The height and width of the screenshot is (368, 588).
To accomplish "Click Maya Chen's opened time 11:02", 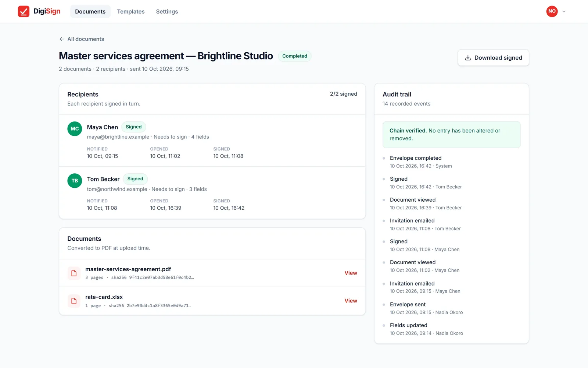I will pos(165,156).
